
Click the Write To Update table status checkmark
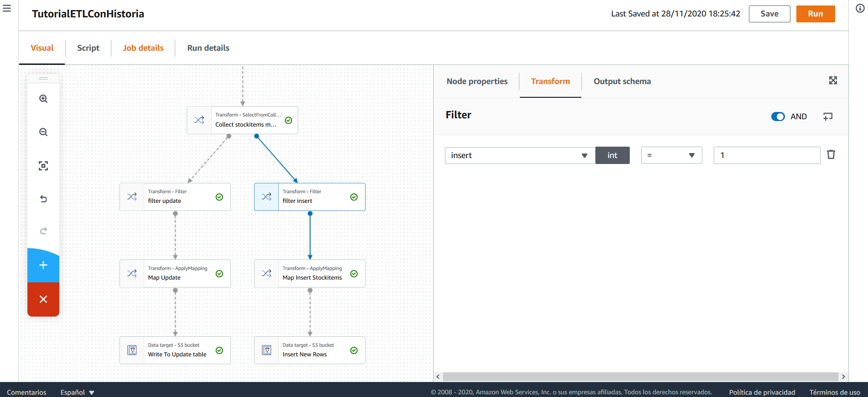[220, 350]
